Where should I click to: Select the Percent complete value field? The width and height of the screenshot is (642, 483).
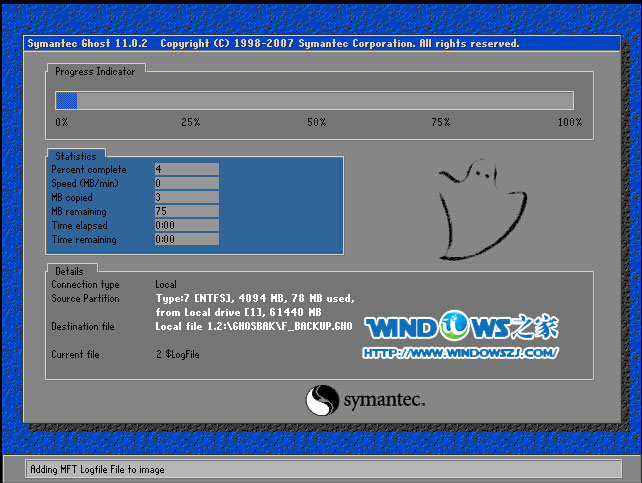click(186, 170)
